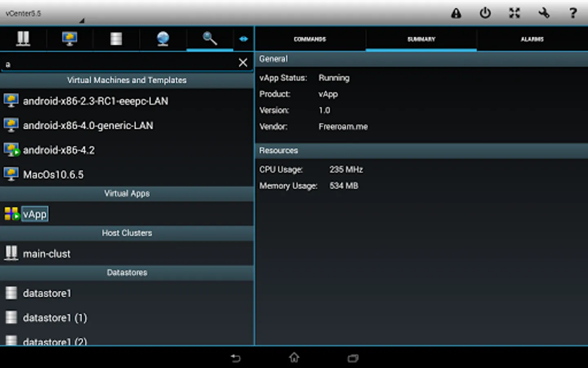Switch to the Summary tab
The height and width of the screenshot is (368, 588).
421,39
